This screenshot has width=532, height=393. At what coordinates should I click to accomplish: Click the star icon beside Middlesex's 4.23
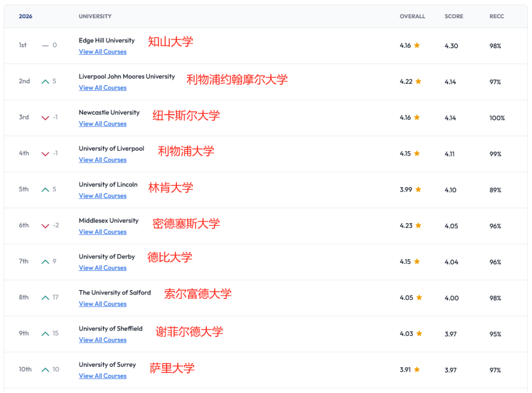418,225
